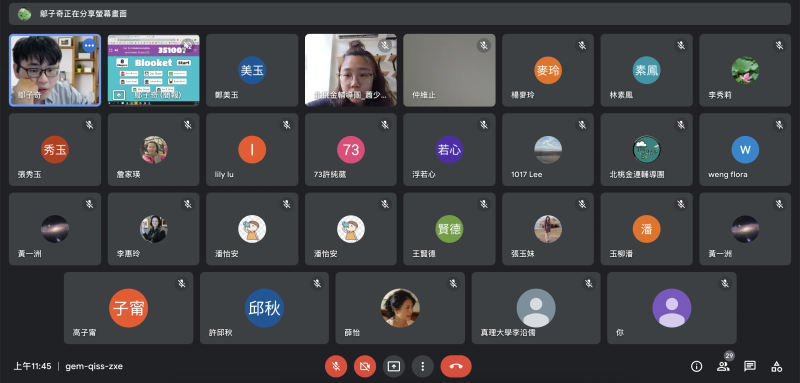Click the orange 潘 avatar of 玉柳潘

tap(646, 228)
